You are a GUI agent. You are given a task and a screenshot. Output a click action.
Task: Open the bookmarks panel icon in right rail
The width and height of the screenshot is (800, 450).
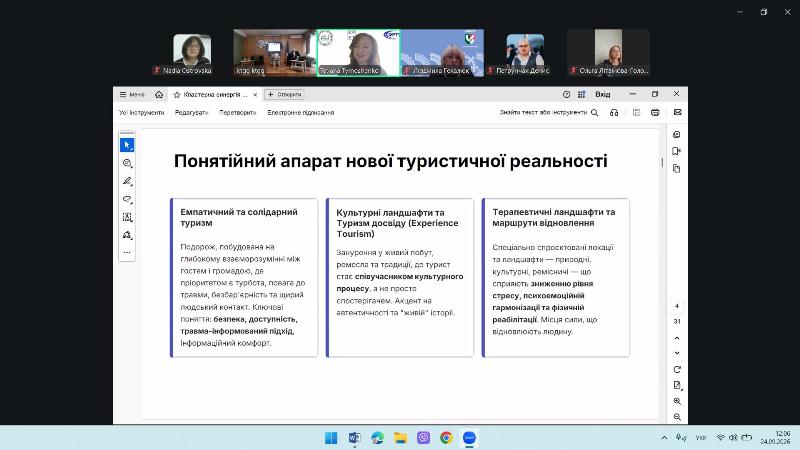pos(677,151)
